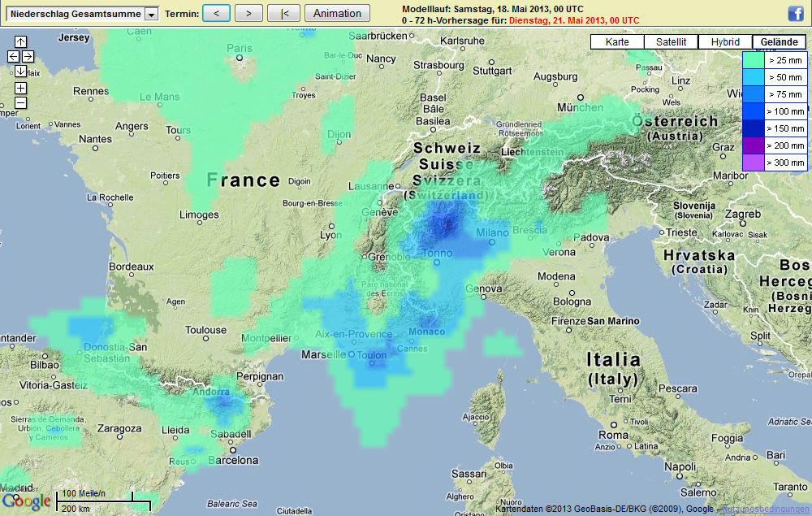Go to the previous forecast time
The width and height of the screenshot is (812, 516).
pos(217,13)
